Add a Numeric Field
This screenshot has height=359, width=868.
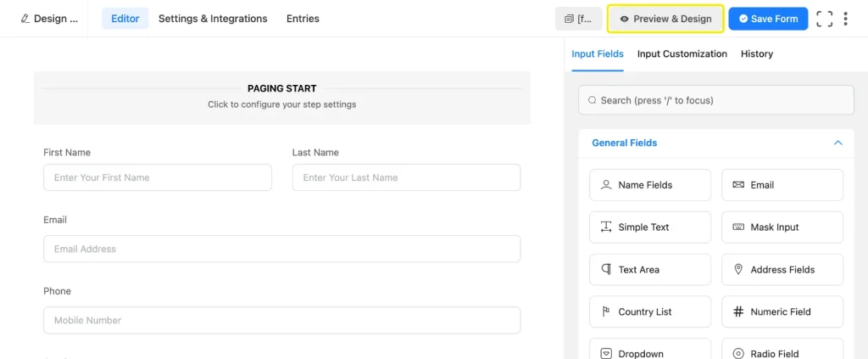[x=782, y=312]
